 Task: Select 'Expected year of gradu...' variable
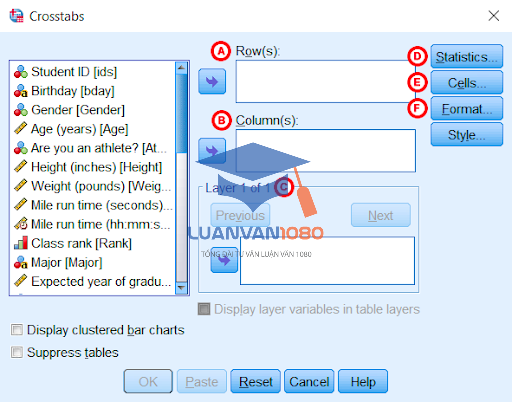pyautogui.click(x=92, y=281)
